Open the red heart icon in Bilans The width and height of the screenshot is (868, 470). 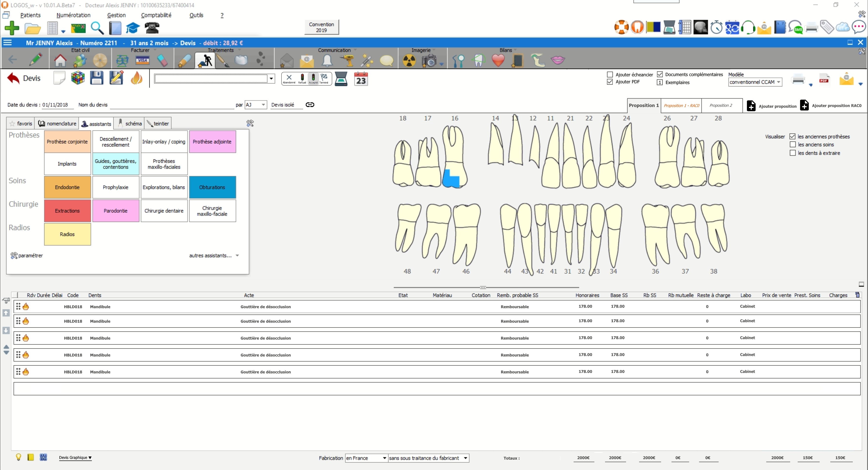click(498, 61)
